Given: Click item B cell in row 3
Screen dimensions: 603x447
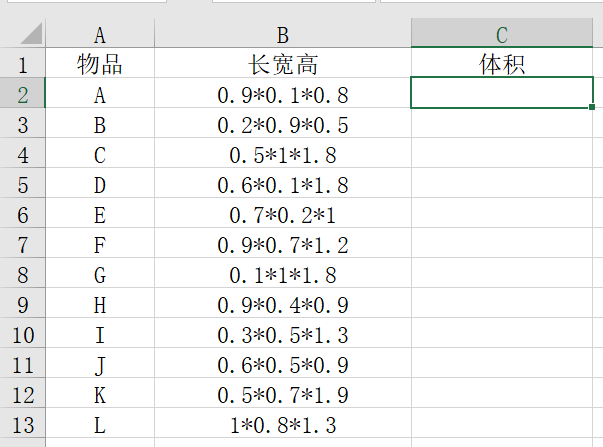Looking at the screenshot, I should (x=100, y=123).
